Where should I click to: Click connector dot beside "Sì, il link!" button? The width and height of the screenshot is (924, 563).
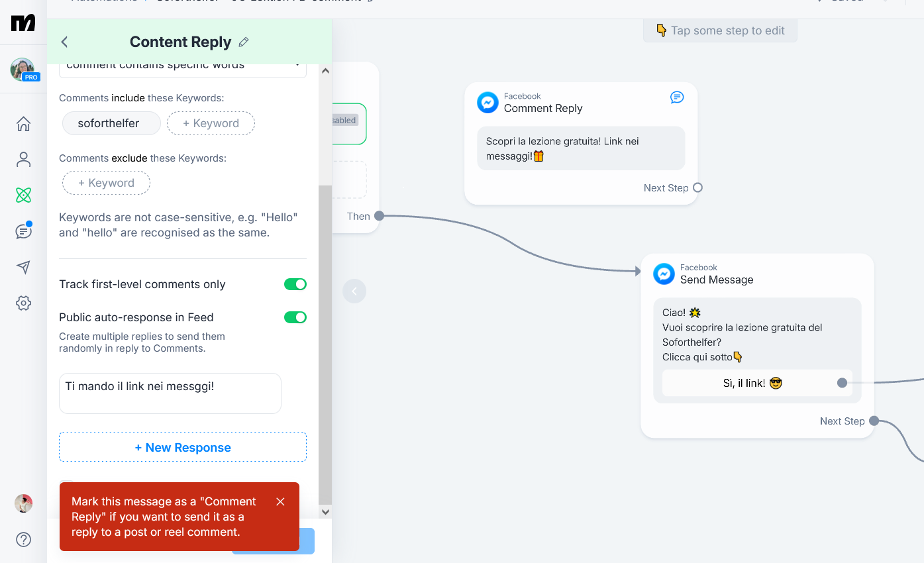pos(842,383)
